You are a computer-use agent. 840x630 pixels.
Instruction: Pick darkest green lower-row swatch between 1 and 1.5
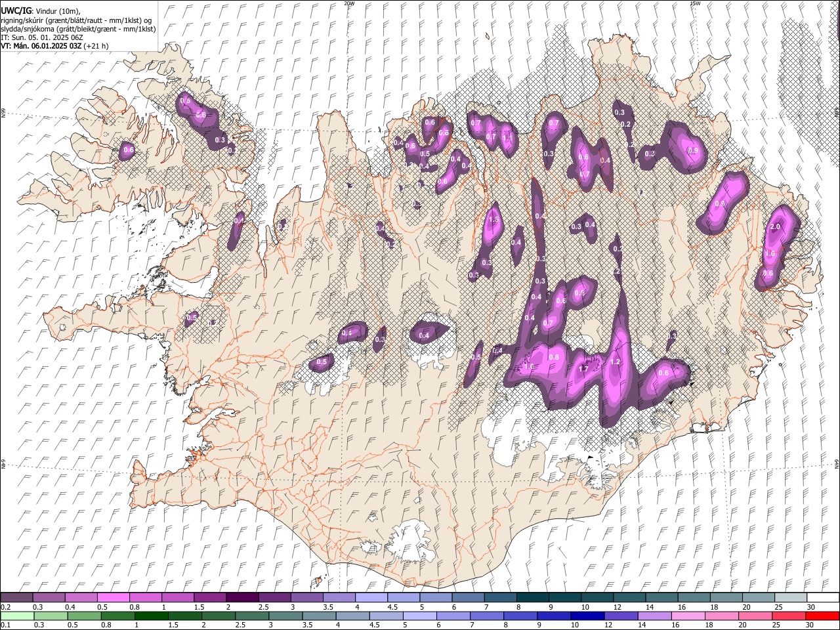(x=151, y=616)
